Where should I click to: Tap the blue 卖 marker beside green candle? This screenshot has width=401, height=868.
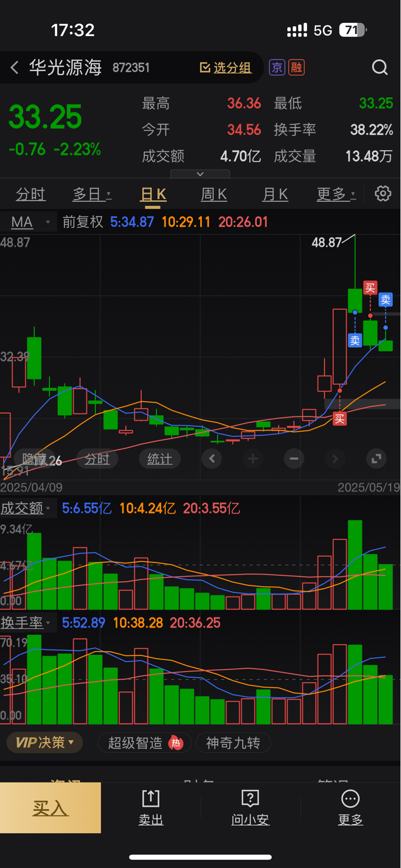355,341
